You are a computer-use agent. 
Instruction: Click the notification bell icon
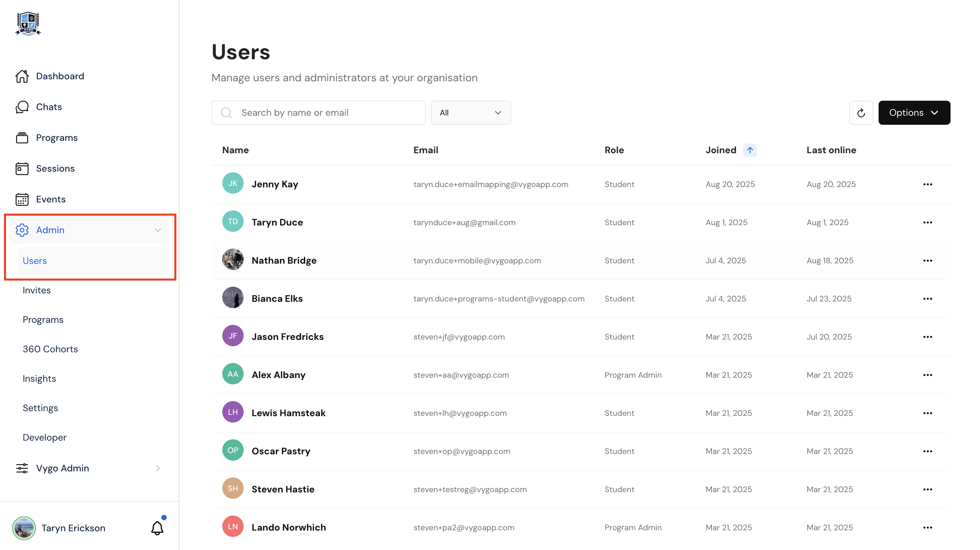157,528
